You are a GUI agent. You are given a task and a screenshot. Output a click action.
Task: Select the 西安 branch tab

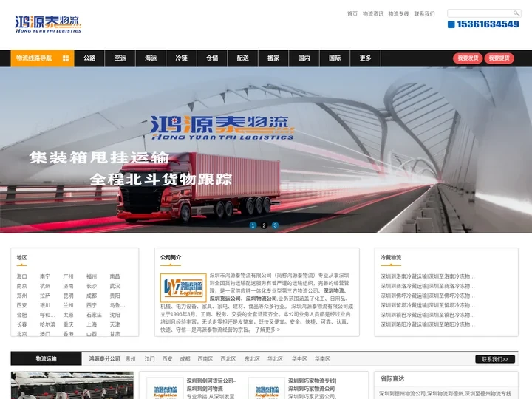point(167,359)
